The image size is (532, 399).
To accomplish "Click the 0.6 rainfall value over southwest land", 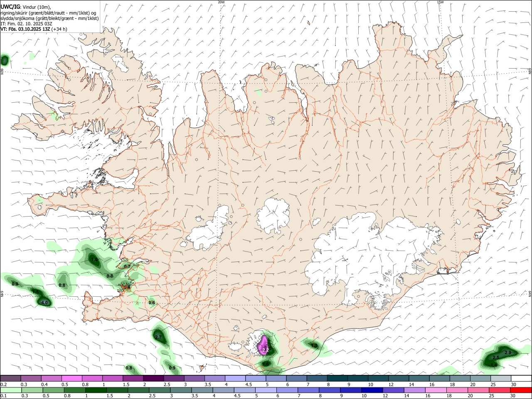I will pyautogui.click(x=152, y=303).
